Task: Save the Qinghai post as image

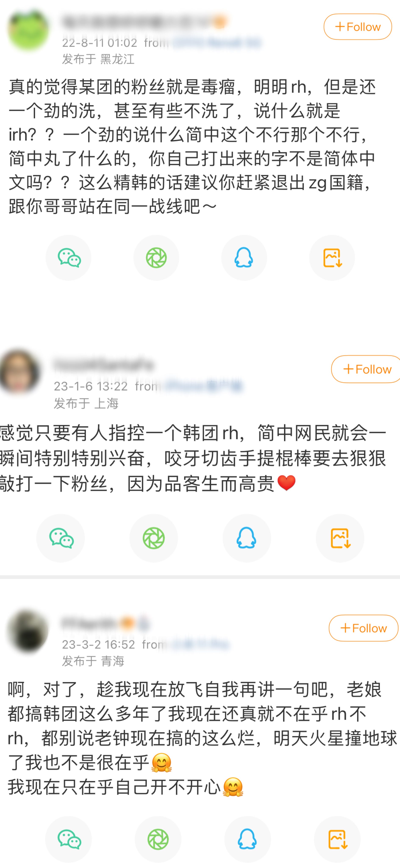Action: (337, 839)
